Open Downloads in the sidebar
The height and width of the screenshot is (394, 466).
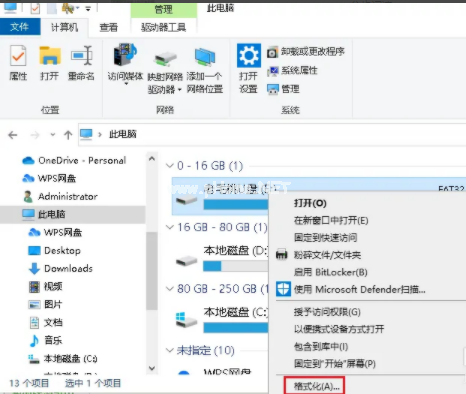point(60,268)
